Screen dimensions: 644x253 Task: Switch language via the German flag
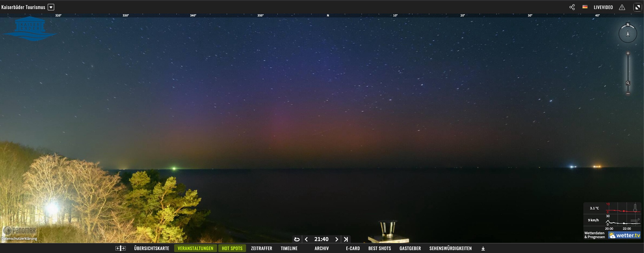coord(585,7)
